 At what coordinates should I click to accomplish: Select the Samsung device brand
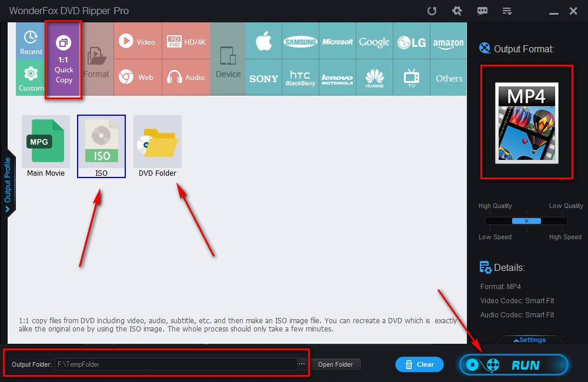click(300, 41)
